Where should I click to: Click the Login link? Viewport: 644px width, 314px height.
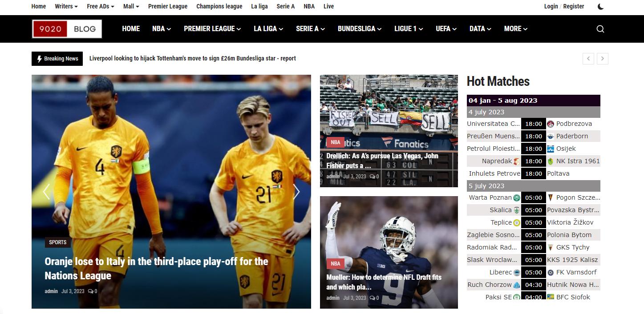point(551,6)
